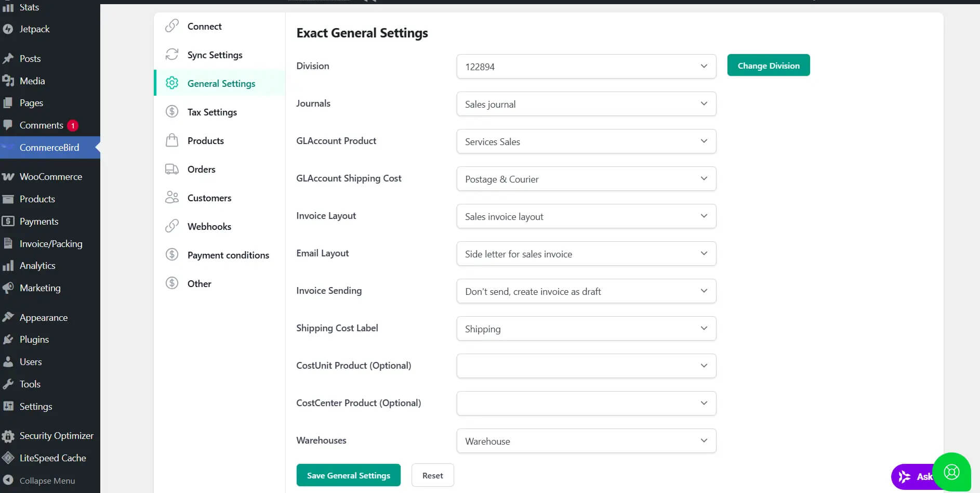Open the Invoice Sending dropdown
The height and width of the screenshot is (493, 980).
point(586,291)
